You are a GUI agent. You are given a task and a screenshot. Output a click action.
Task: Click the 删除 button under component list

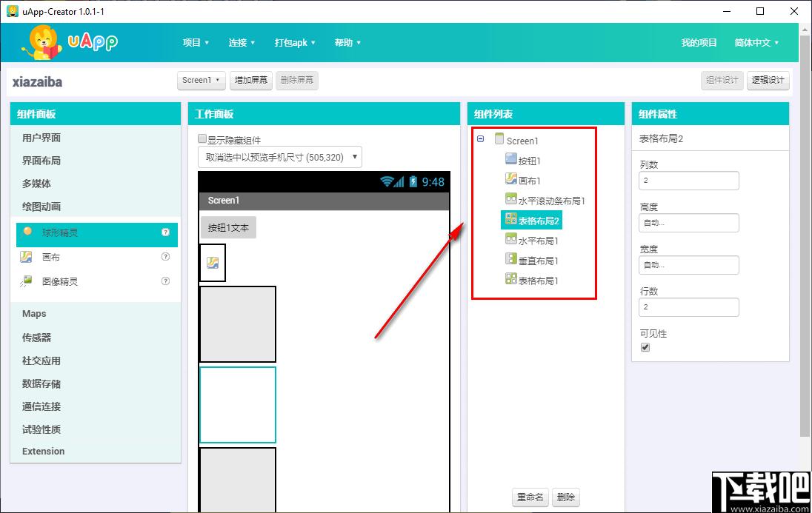[566, 497]
